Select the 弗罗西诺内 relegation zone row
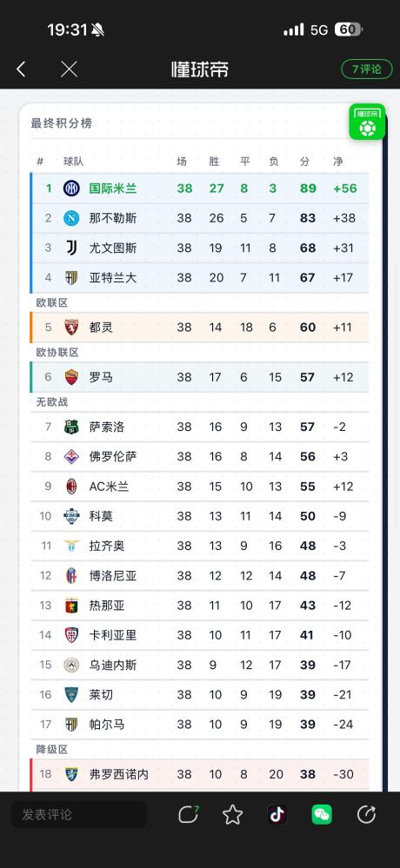400x868 pixels. click(x=199, y=774)
